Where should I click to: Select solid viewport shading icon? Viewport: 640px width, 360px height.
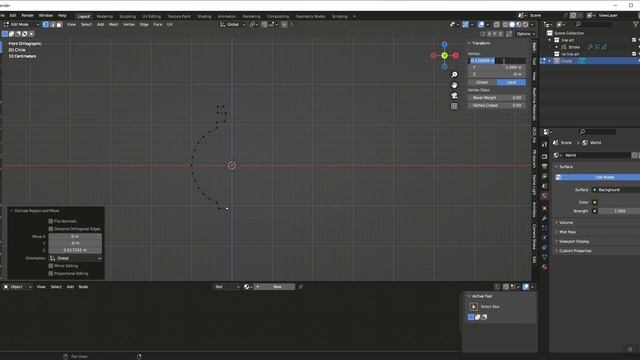(512, 24)
